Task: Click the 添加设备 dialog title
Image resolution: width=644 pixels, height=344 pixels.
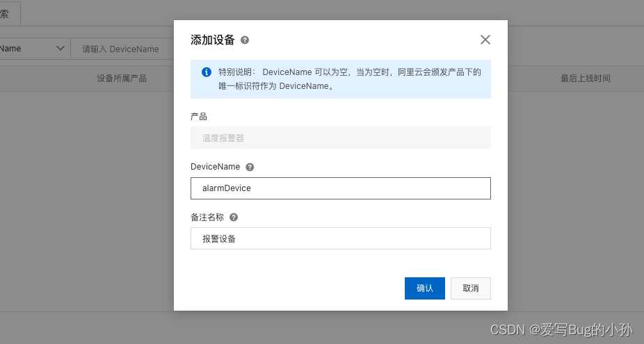Action: (x=212, y=40)
